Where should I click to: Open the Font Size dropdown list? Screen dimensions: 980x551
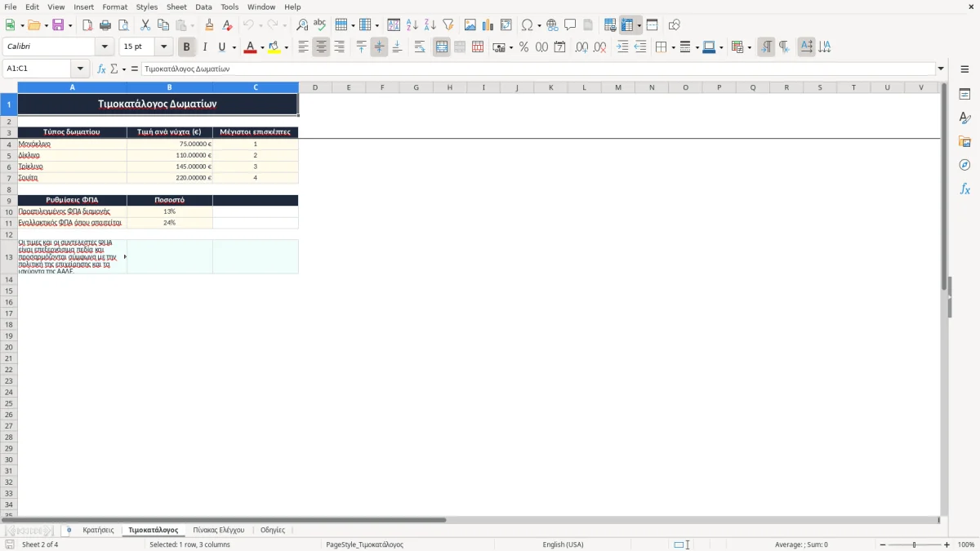pyautogui.click(x=163, y=47)
